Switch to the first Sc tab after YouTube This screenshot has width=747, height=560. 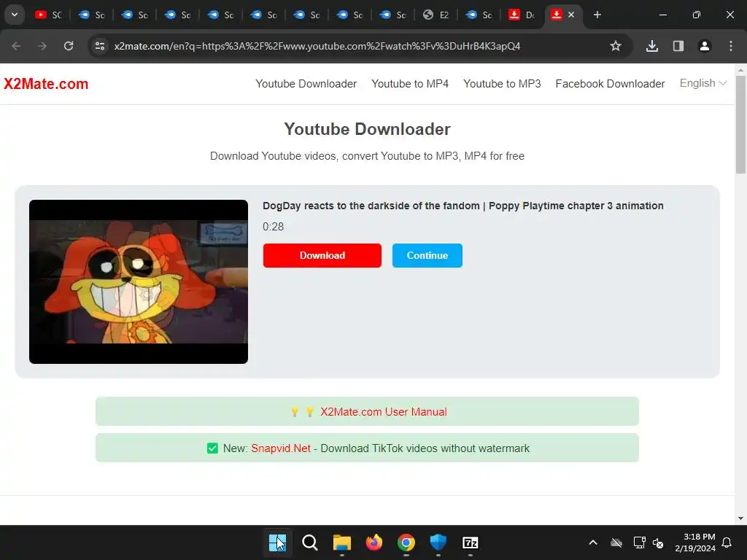tap(91, 15)
